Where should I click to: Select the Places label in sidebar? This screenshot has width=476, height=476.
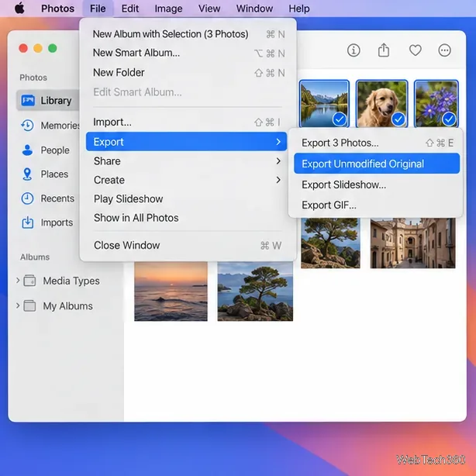click(x=54, y=174)
